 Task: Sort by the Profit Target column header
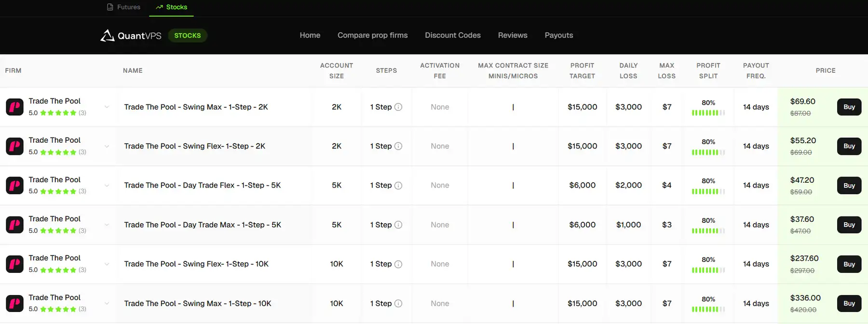tap(583, 71)
